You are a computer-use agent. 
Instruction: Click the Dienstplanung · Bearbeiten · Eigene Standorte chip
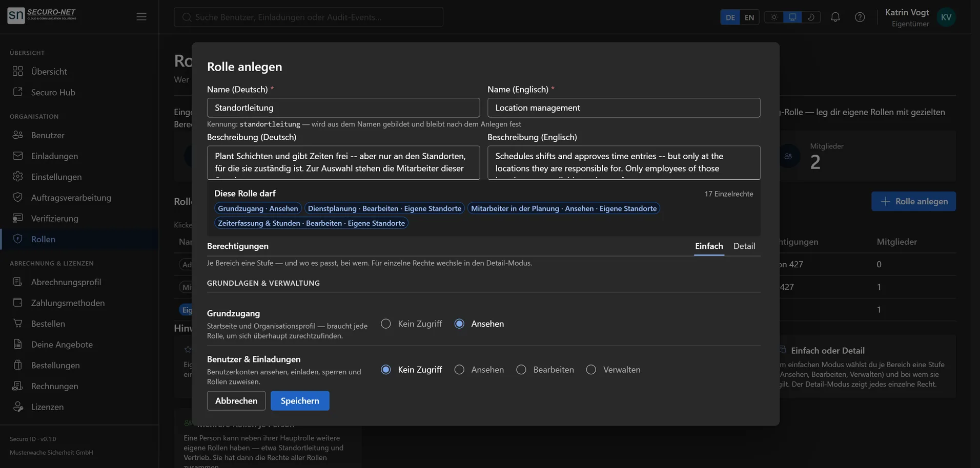[384, 208]
